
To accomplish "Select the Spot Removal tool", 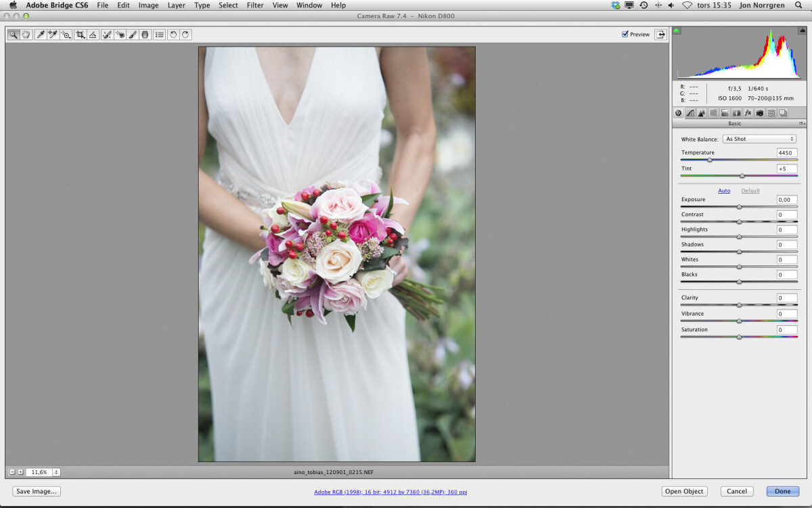I will [107, 35].
